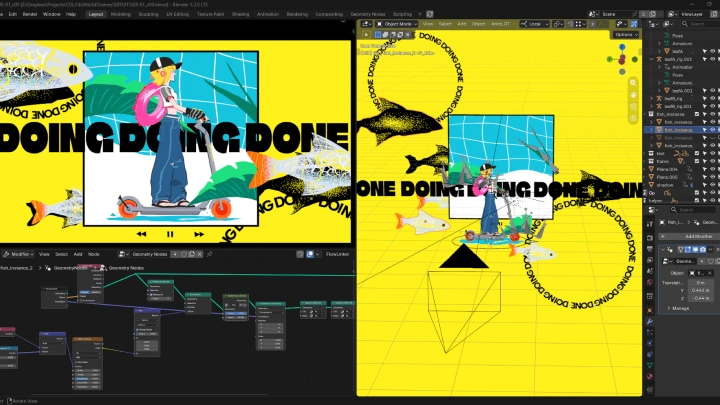This screenshot has height=405, width=720.
Task: Toggle modifier edit mode display icon
Action: coord(687,249)
